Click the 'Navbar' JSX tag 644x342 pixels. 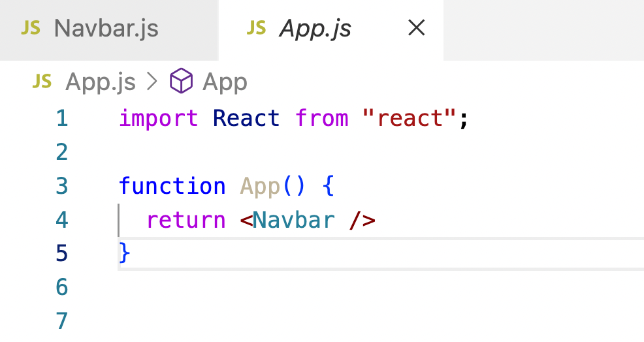click(x=293, y=220)
